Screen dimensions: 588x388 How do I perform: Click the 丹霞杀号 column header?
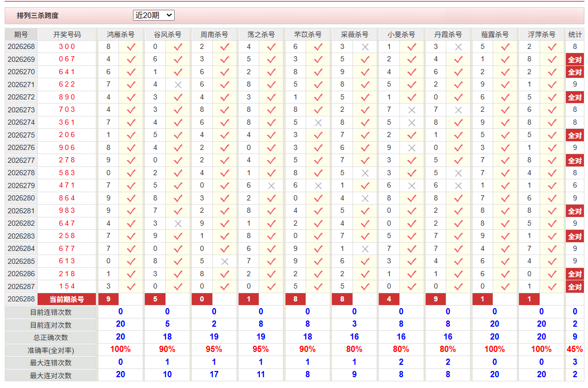pos(448,35)
